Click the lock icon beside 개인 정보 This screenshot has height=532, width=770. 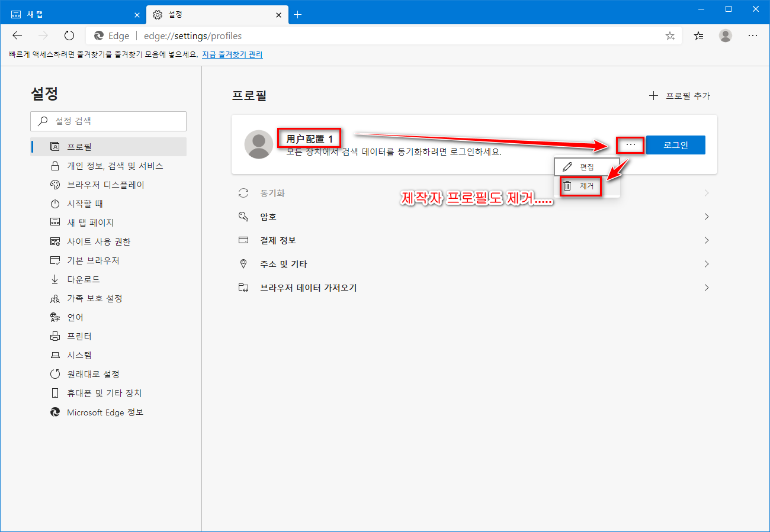pos(55,166)
